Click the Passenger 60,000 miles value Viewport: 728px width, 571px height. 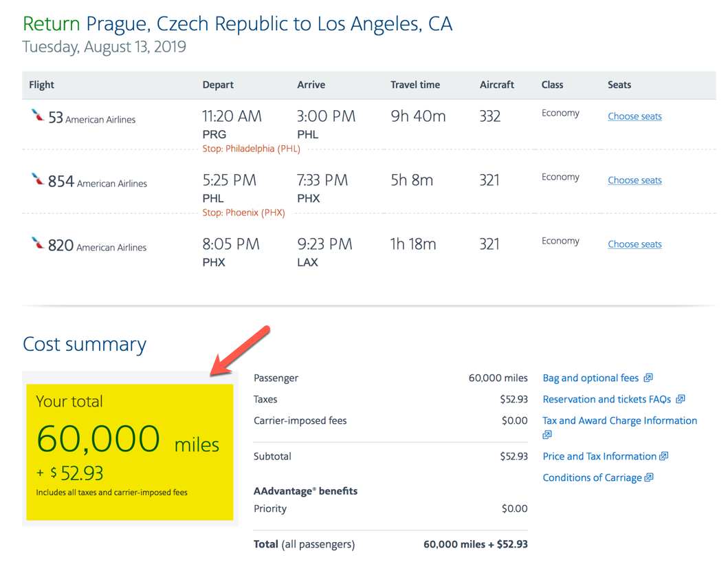point(498,378)
